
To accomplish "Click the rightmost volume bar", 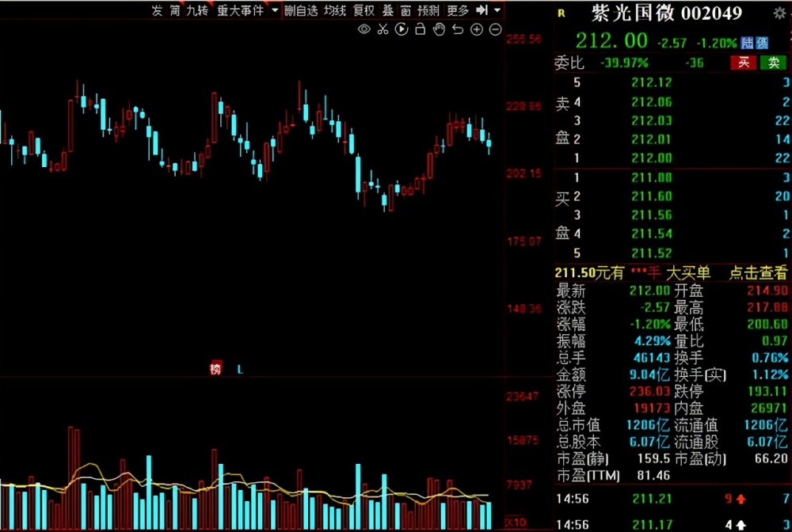I will point(489,515).
